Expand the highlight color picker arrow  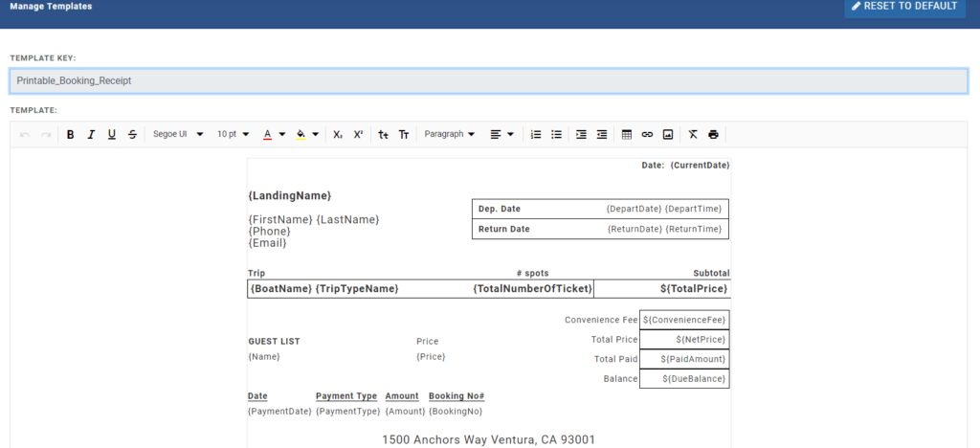(x=315, y=134)
